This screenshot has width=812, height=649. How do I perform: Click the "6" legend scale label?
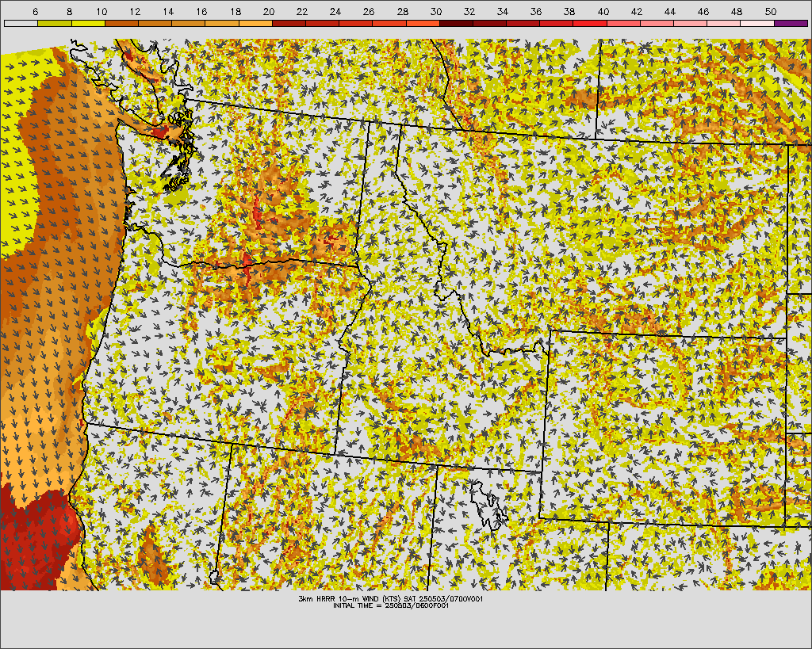tap(35, 11)
